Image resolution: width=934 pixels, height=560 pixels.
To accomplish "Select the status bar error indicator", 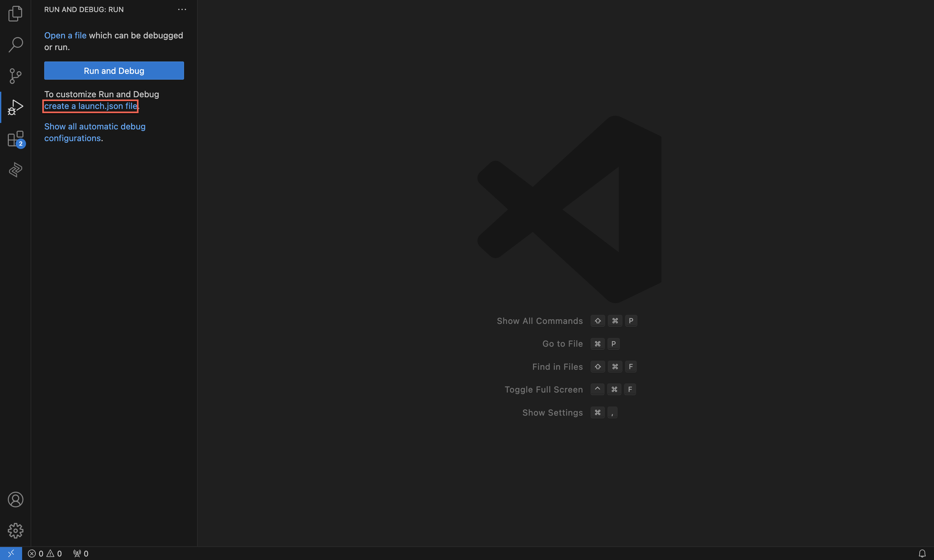I will click(35, 553).
